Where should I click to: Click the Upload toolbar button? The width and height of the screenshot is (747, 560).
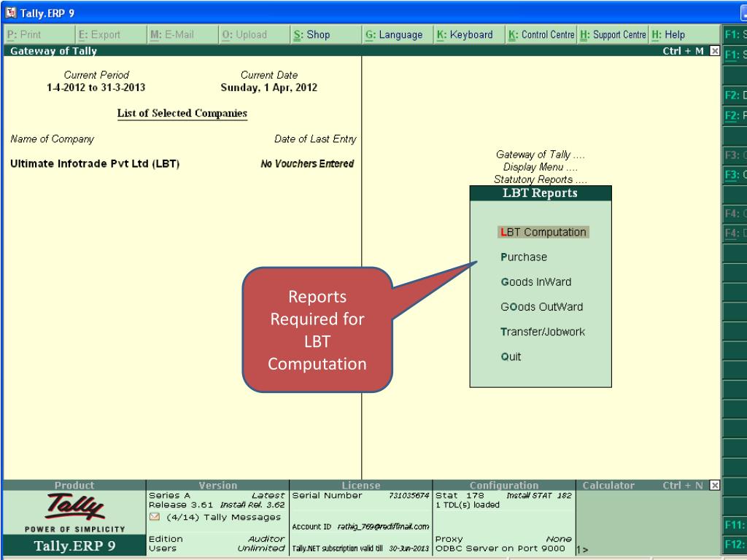click(x=255, y=35)
